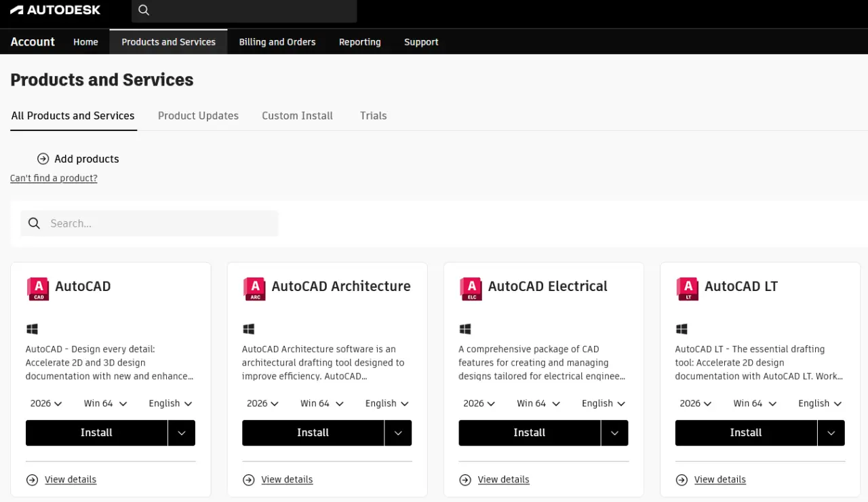Expand install options arrow for AutoCAD LT
Image resolution: width=868 pixels, height=502 pixels.
(831, 433)
